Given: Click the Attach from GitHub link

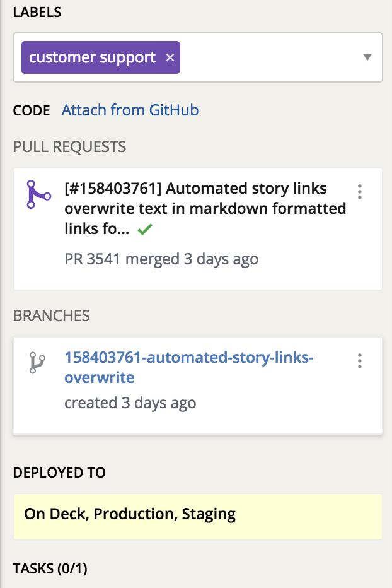Looking at the screenshot, I should 130,110.
